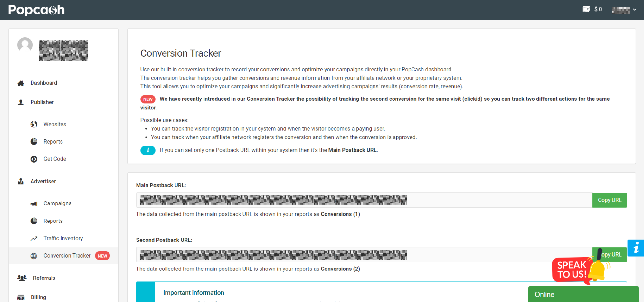Select Conversion Tracker menu item
Viewport: 644px width, 302px height.
67,256
